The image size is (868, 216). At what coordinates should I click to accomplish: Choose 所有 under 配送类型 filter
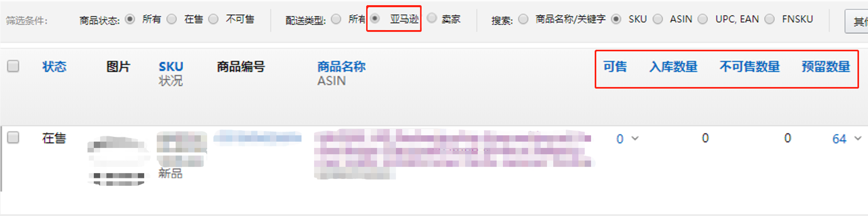pos(336,19)
